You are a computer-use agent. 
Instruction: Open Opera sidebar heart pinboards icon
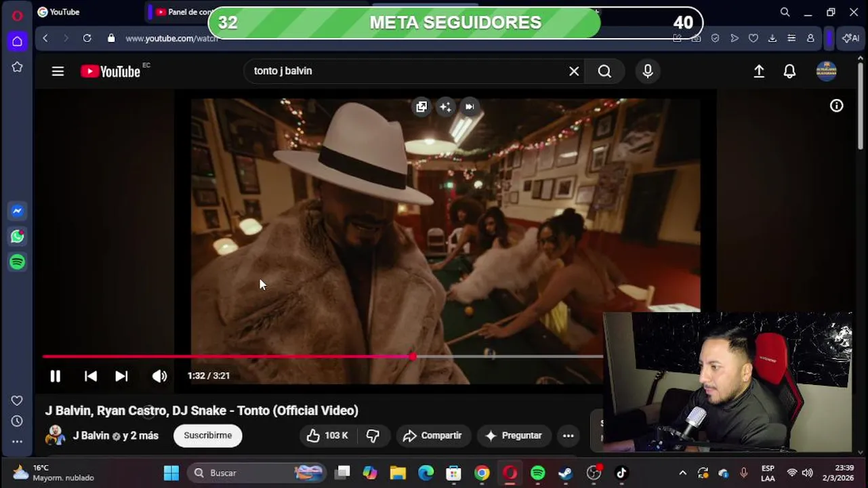tap(17, 401)
